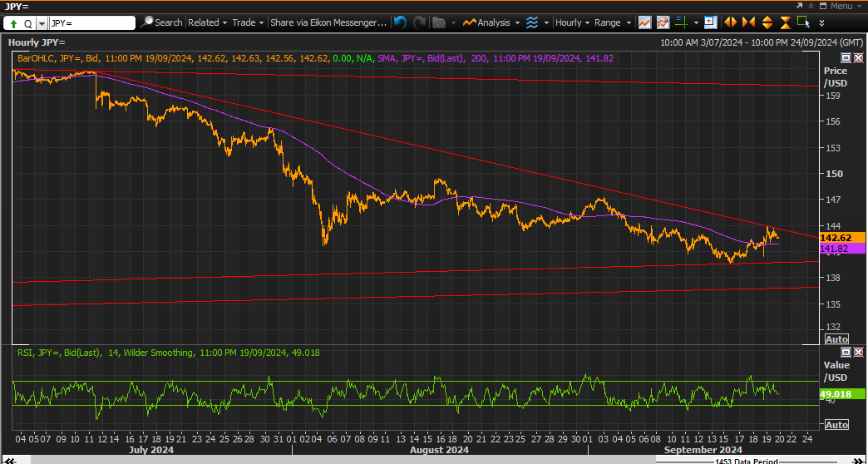Click the blue wavy lines chart style icon
The height and width of the screenshot is (464, 868).
pos(532,22)
